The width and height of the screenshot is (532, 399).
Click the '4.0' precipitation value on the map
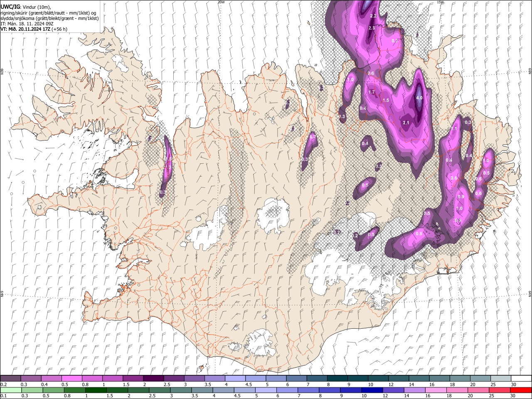point(419,98)
